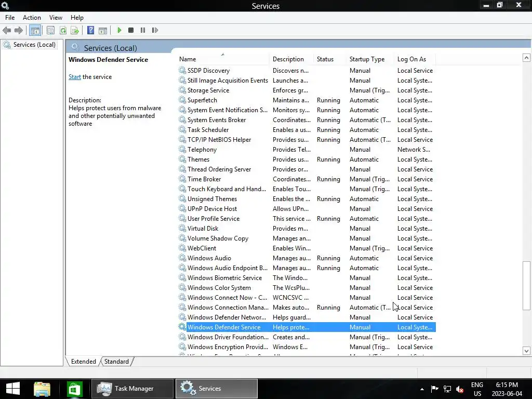Start Service using green play icon
This screenshot has width=532, height=399.
(x=119, y=30)
